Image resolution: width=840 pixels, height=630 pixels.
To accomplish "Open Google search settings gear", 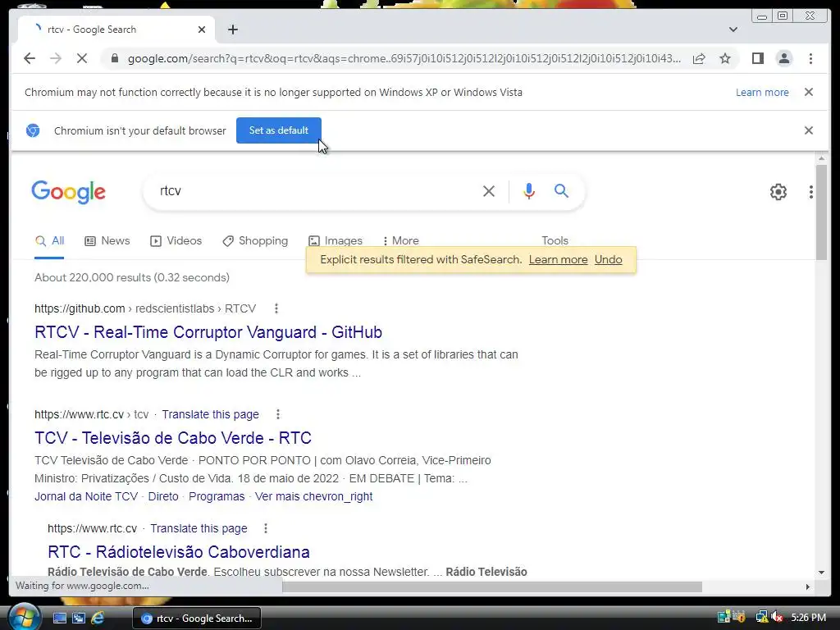I will 778,192.
